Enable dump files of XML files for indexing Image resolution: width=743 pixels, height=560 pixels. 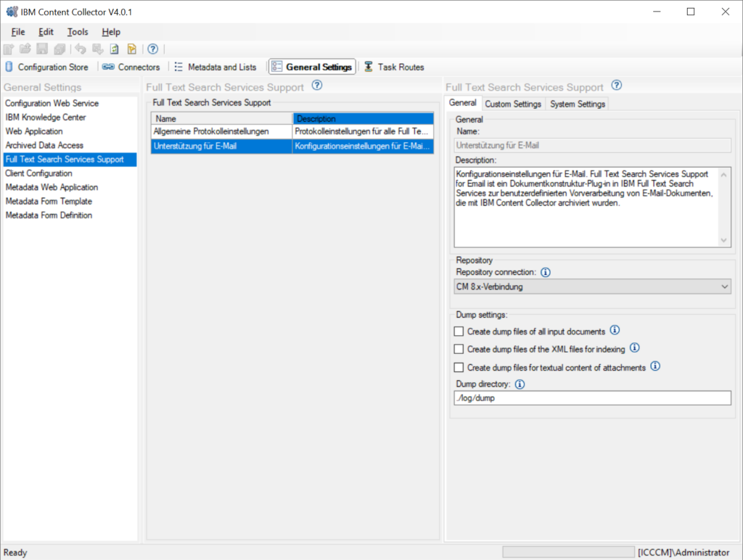pyautogui.click(x=459, y=349)
